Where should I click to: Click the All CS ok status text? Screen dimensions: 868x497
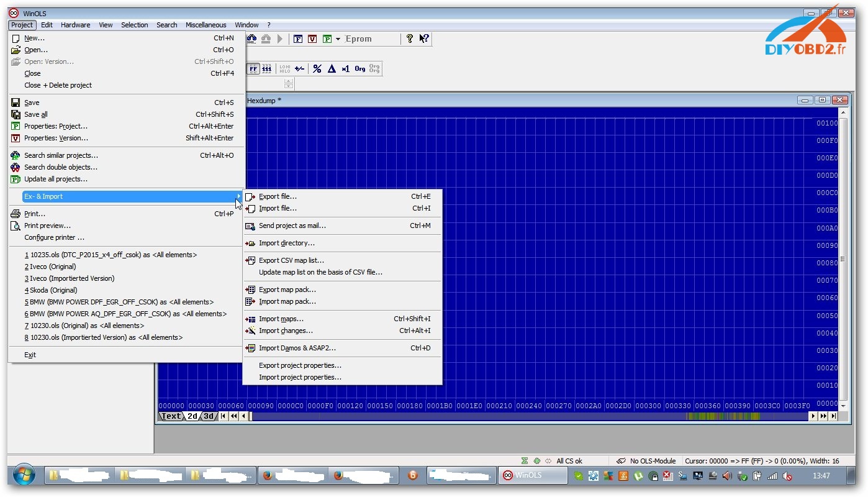click(569, 461)
